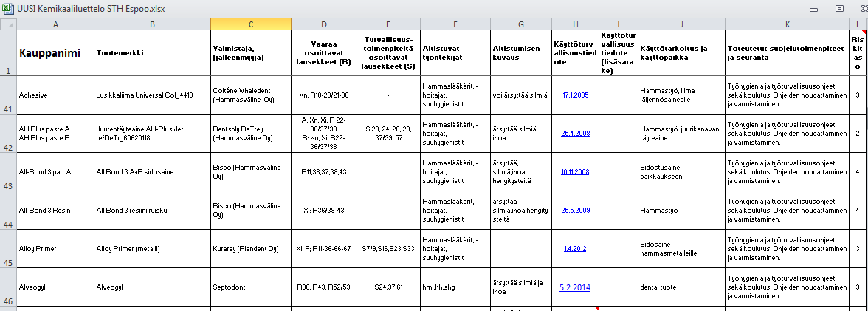Select column D header

click(x=324, y=24)
